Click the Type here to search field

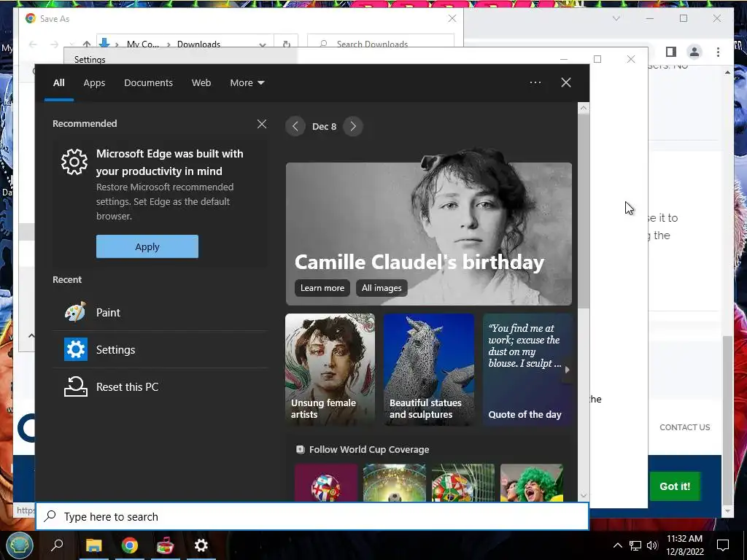312,516
